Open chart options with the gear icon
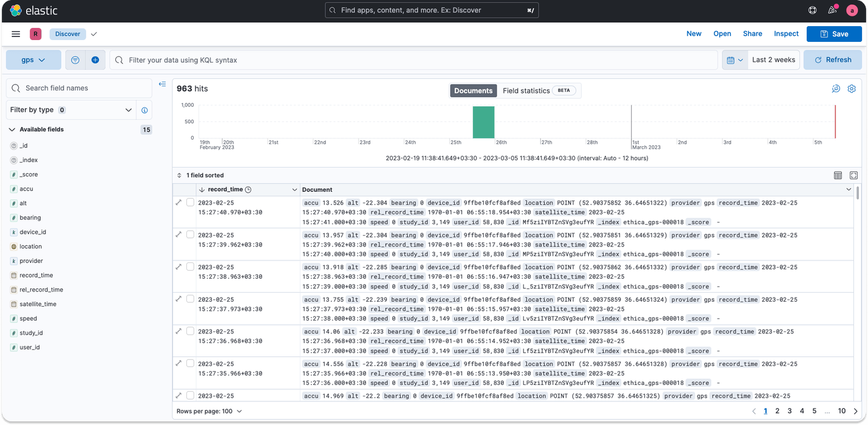Screen dimensions: 868x425 pyautogui.click(x=852, y=89)
